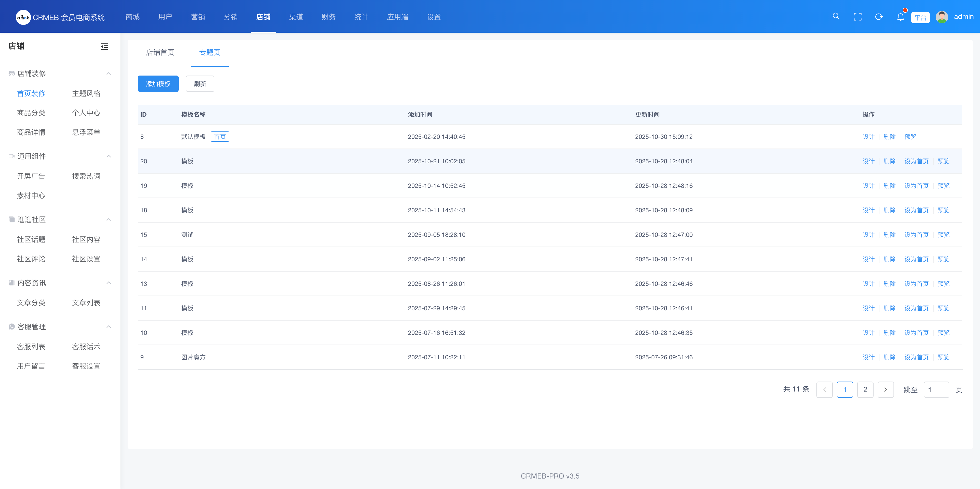Open 主题风格 in the sidebar

point(86,94)
